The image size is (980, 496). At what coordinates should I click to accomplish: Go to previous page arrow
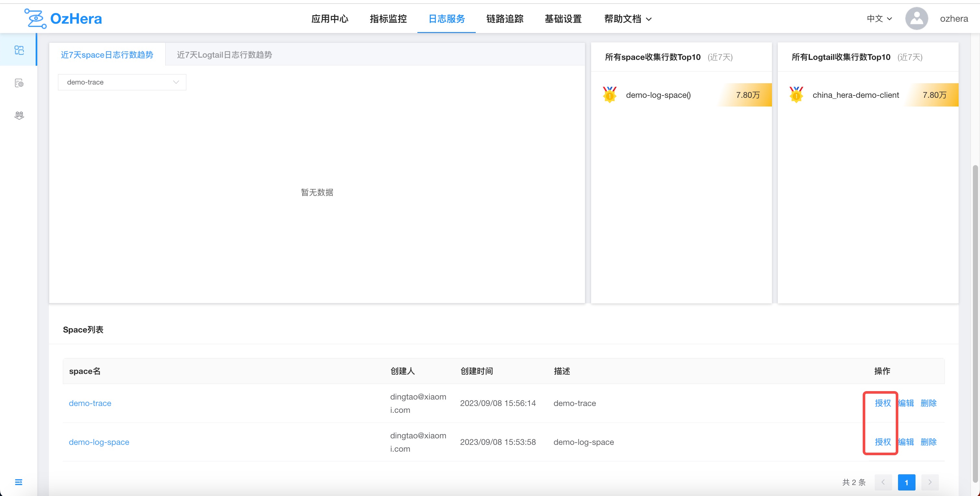[x=883, y=482]
